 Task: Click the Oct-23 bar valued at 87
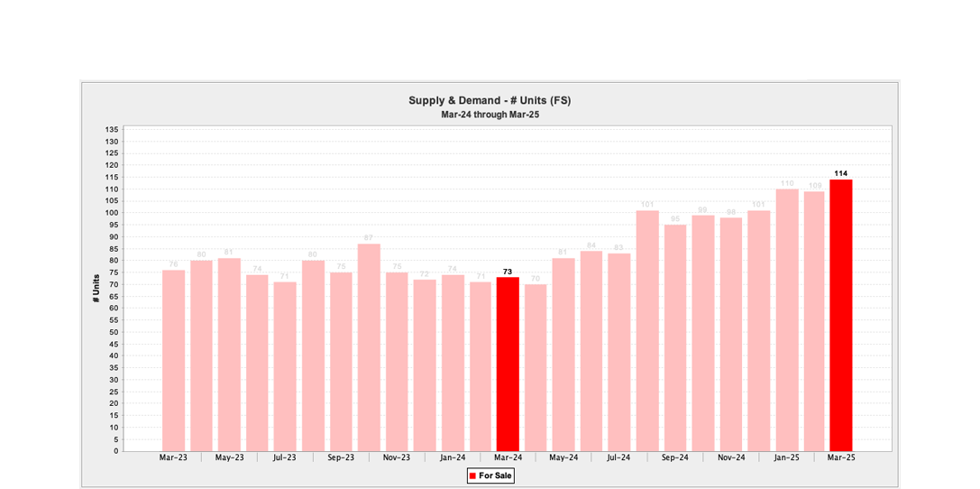click(x=369, y=347)
